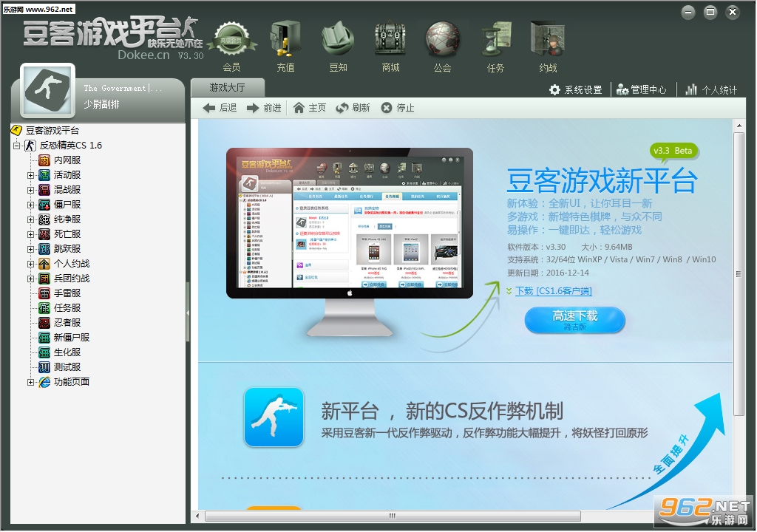This screenshot has width=757, height=532.
Task: Expand the 死亡服 tree node
Action: (30, 235)
